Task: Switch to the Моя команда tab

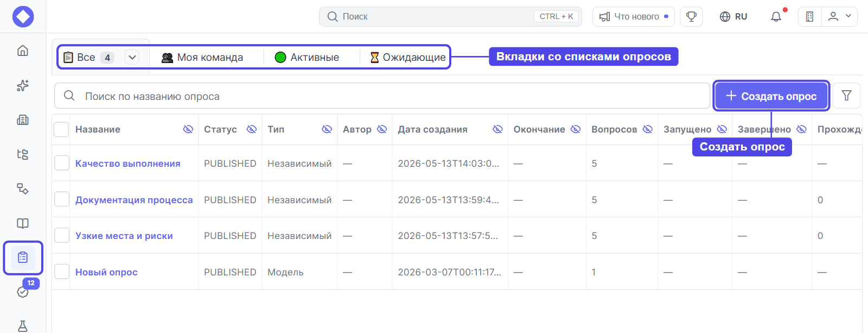Action: pos(202,57)
